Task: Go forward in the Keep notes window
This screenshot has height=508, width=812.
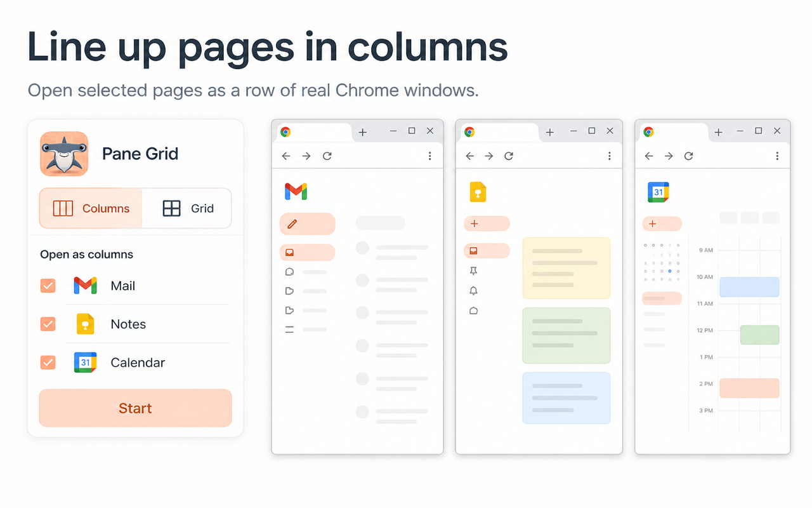Action: click(x=488, y=156)
